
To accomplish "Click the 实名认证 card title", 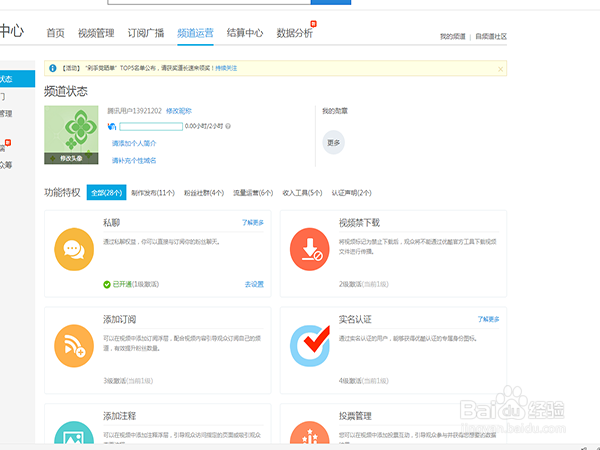I will 355,319.
